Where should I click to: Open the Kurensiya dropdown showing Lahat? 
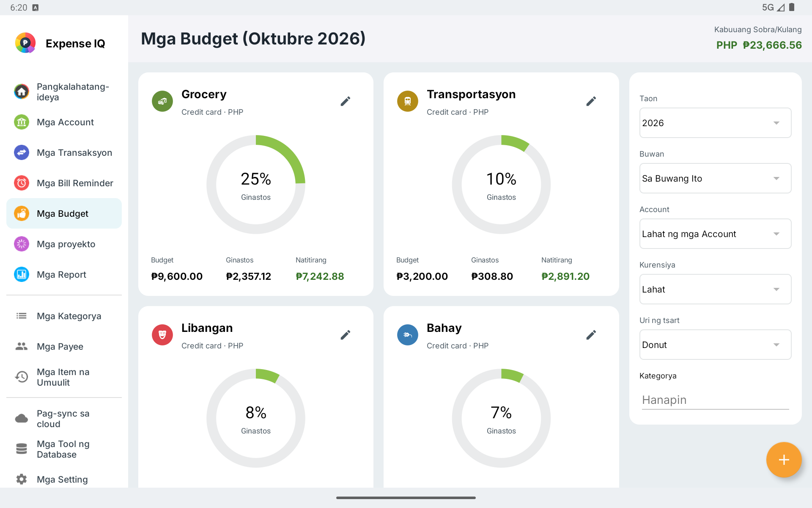[x=715, y=289]
